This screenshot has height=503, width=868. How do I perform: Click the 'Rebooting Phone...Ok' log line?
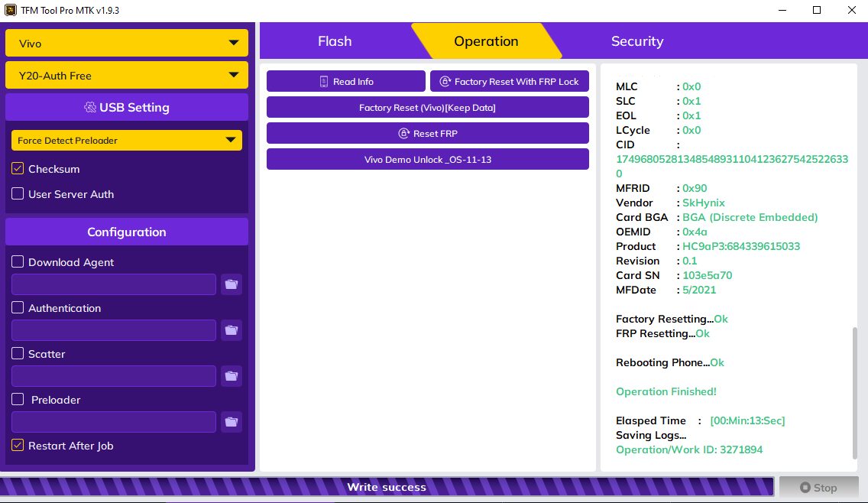click(x=670, y=362)
